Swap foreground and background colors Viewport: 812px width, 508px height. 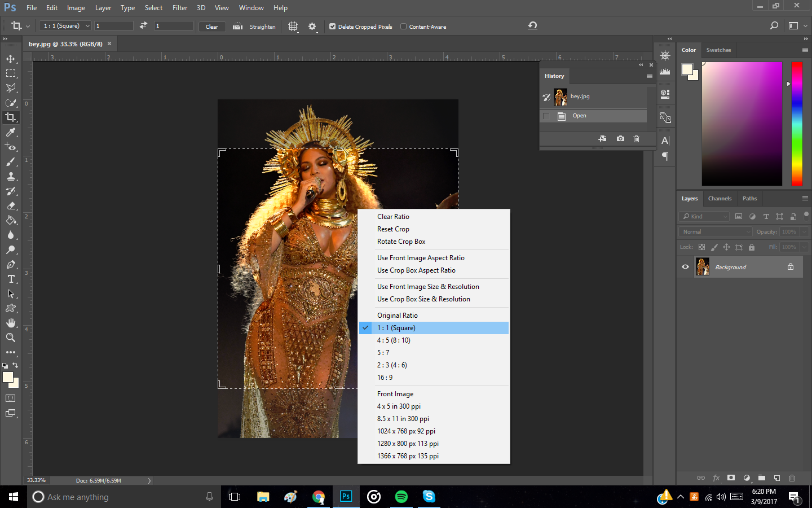(x=15, y=365)
